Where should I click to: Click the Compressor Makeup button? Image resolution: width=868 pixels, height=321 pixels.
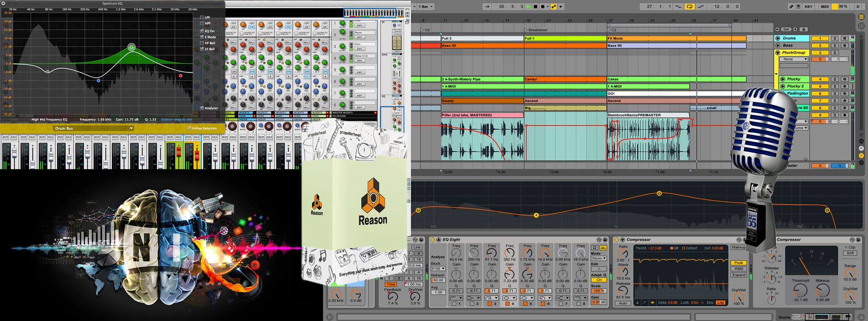coord(738,247)
